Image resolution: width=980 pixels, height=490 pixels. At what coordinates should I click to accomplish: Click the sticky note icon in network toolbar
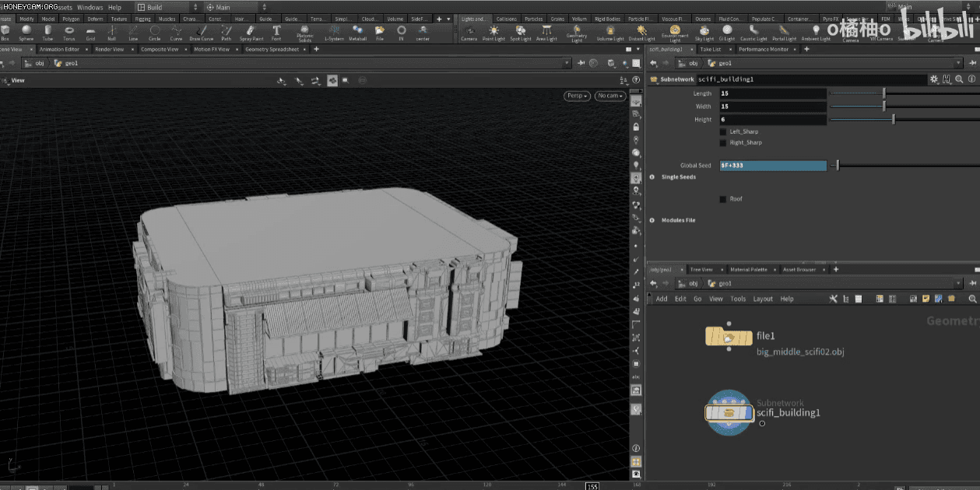(x=926, y=299)
